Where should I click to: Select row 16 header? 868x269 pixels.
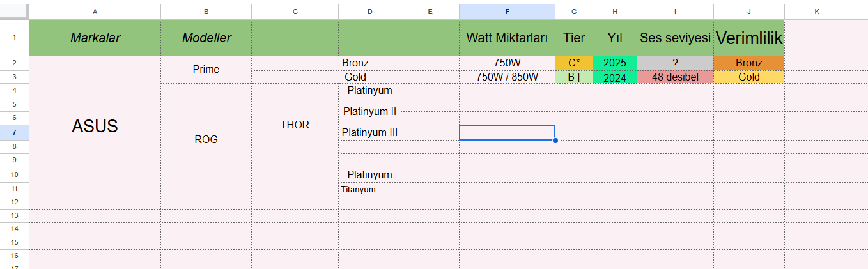click(14, 256)
